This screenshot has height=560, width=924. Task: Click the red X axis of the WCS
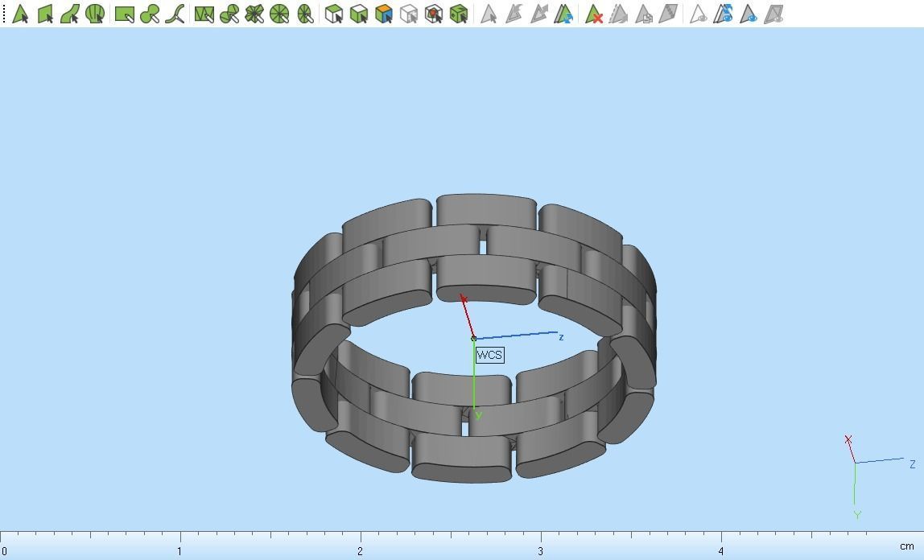pos(468,316)
